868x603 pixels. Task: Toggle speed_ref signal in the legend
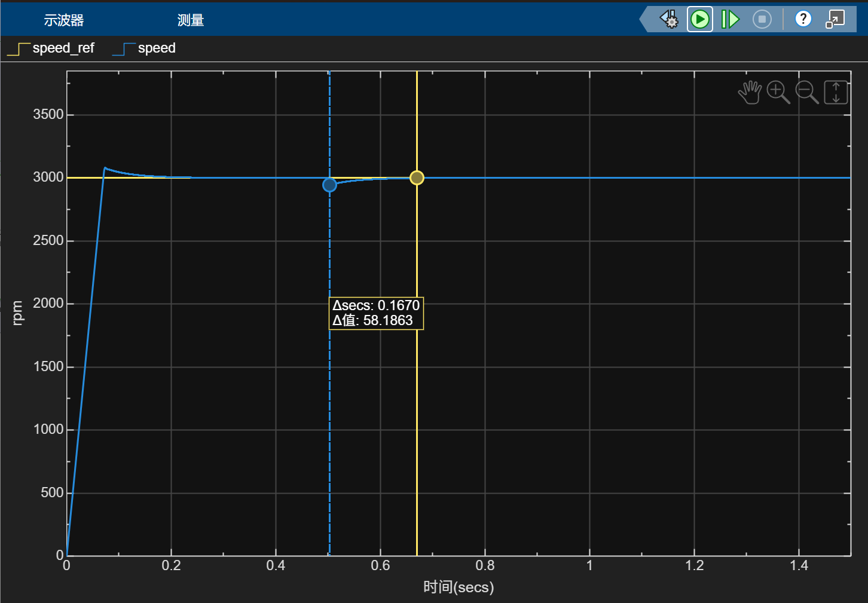pyautogui.click(x=51, y=48)
